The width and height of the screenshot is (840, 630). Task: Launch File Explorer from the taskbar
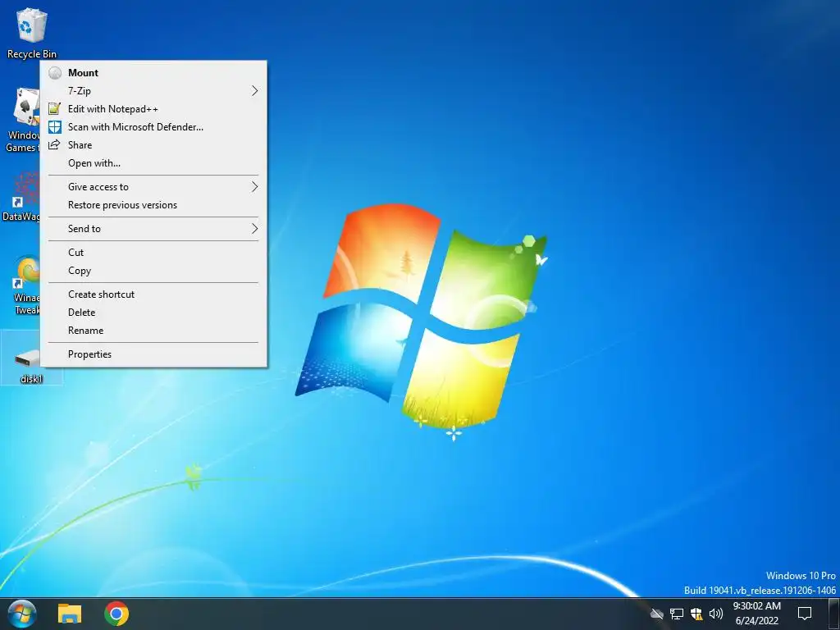(70, 614)
